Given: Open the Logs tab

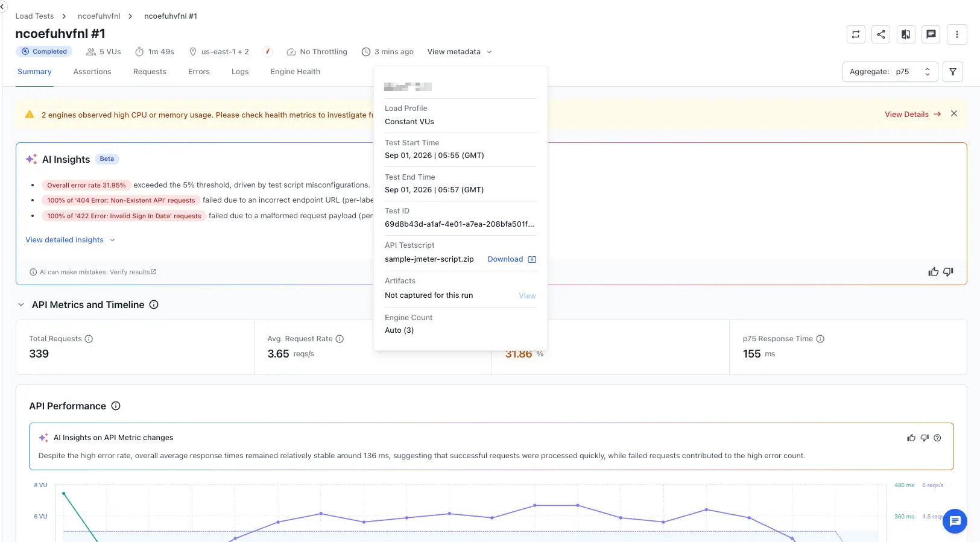Looking at the screenshot, I should (240, 72).
